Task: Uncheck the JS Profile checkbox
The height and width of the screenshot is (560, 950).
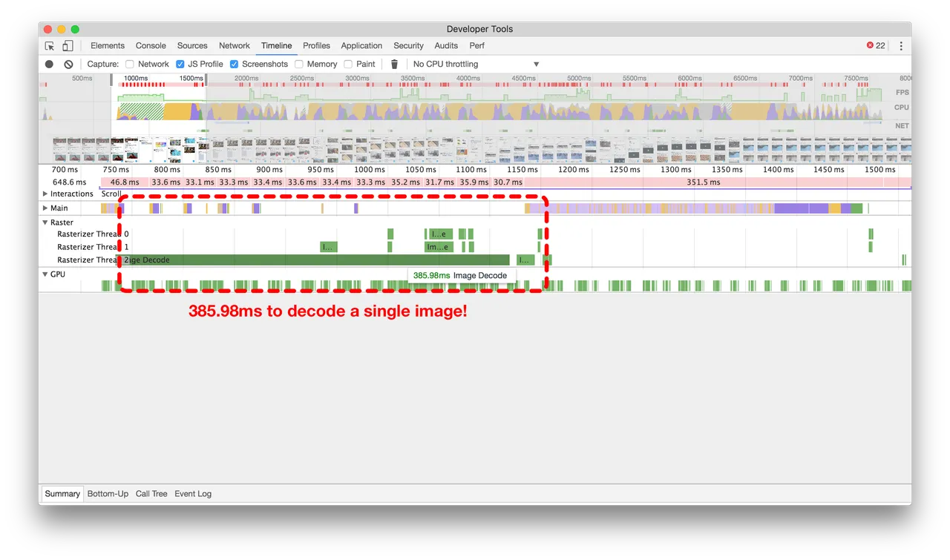Action: point(180,65)
